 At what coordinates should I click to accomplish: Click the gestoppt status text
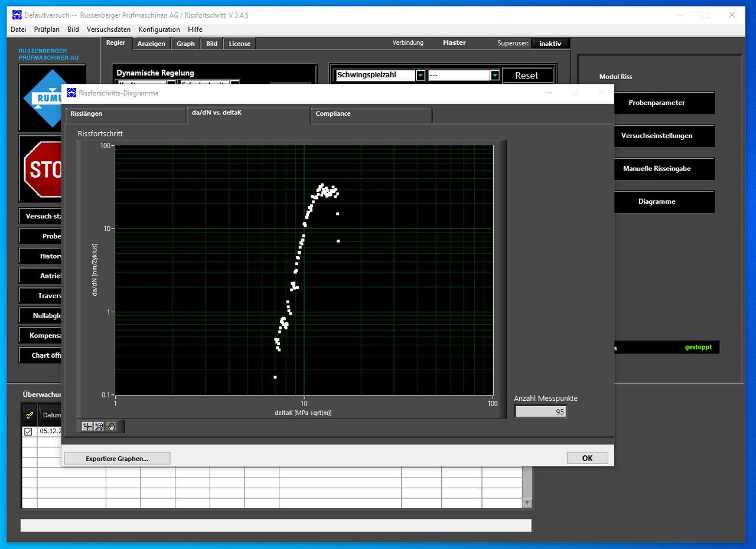pyautogui.click(x=698, y=347)
